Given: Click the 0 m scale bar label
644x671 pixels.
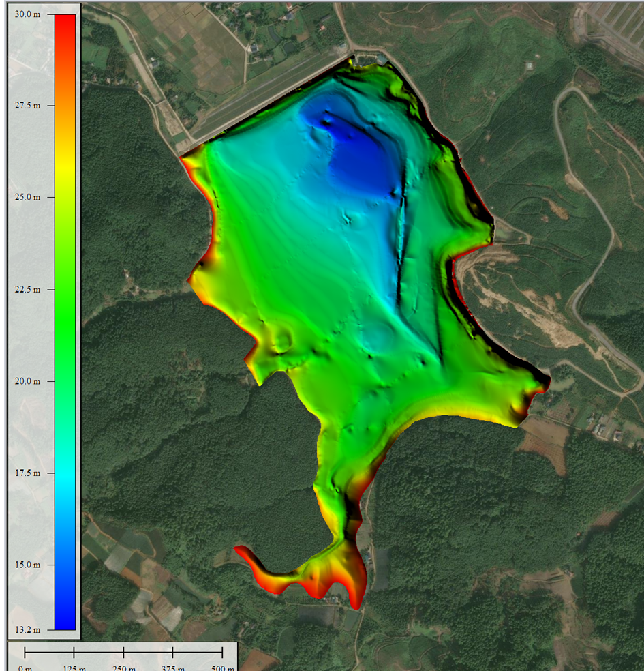Looking at the screenshot, I should coord(25,667).
